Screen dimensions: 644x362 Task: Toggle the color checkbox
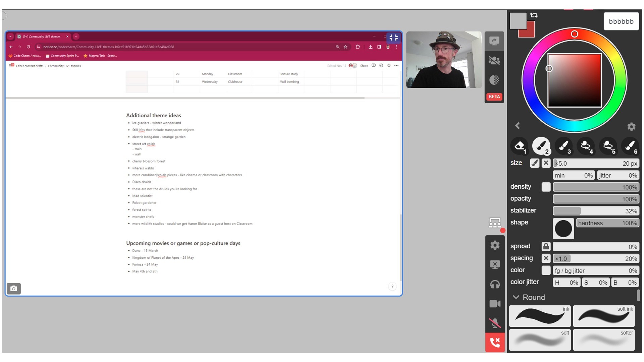point(546,270)
